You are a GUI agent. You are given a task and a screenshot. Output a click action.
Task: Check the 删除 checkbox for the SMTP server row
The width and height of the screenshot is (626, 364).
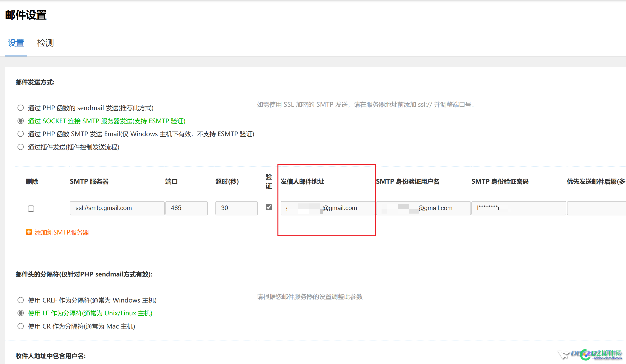(x=31, y=208)
